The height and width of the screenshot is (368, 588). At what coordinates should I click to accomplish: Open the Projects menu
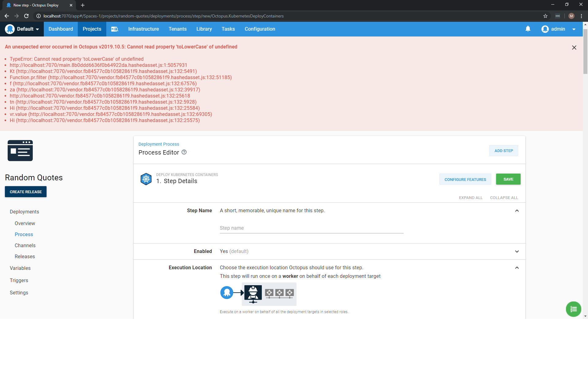coord(92,29)
